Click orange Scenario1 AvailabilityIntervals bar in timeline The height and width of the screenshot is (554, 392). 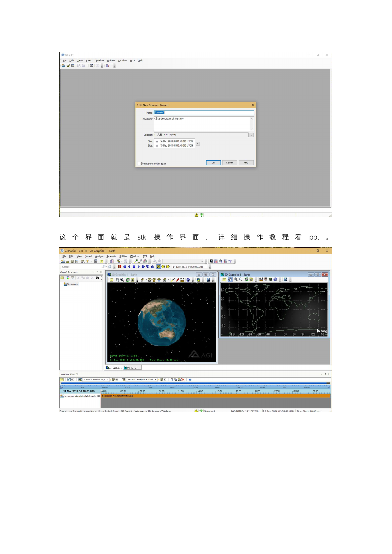tap(216, 396)
